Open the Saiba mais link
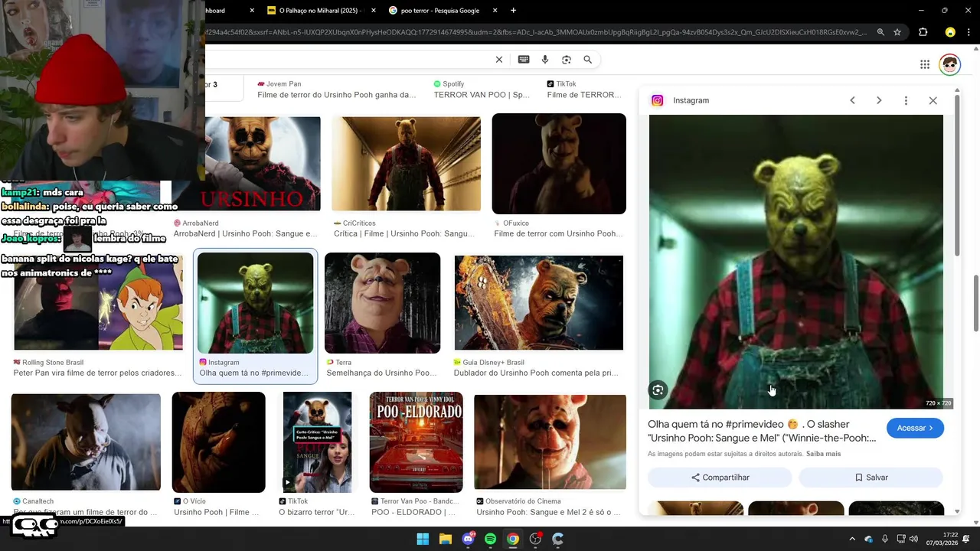Image resolution: width=980 pixels, height=551 pixels. [823, 454]
